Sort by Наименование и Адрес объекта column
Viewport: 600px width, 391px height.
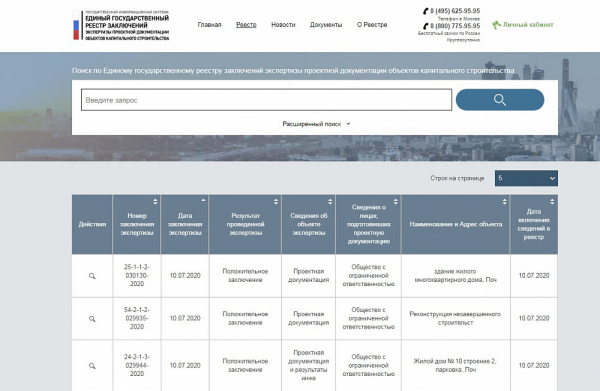[504, 202]
